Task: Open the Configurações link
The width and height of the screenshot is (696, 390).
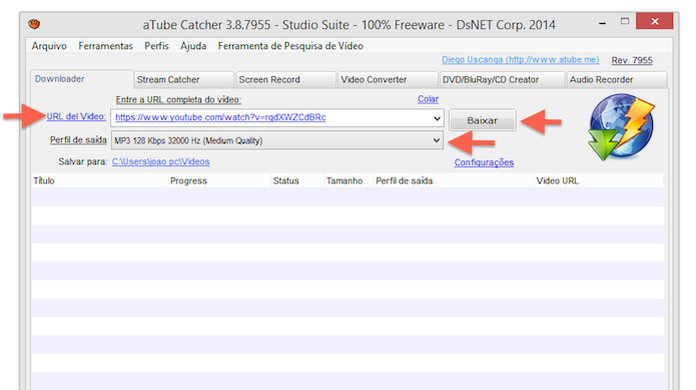Action: [484, 162]
